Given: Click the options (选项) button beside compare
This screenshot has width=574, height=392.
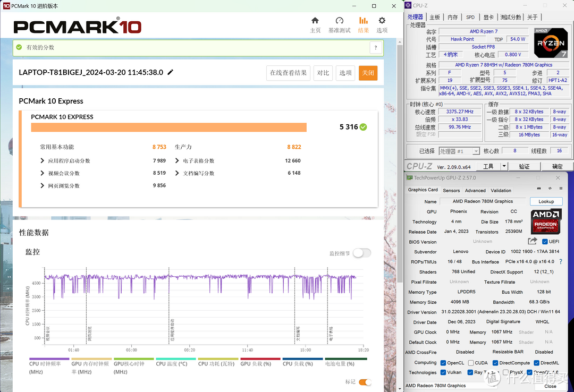Looking at the screenshot, I should pyautogui.click(x=345, y=73).
